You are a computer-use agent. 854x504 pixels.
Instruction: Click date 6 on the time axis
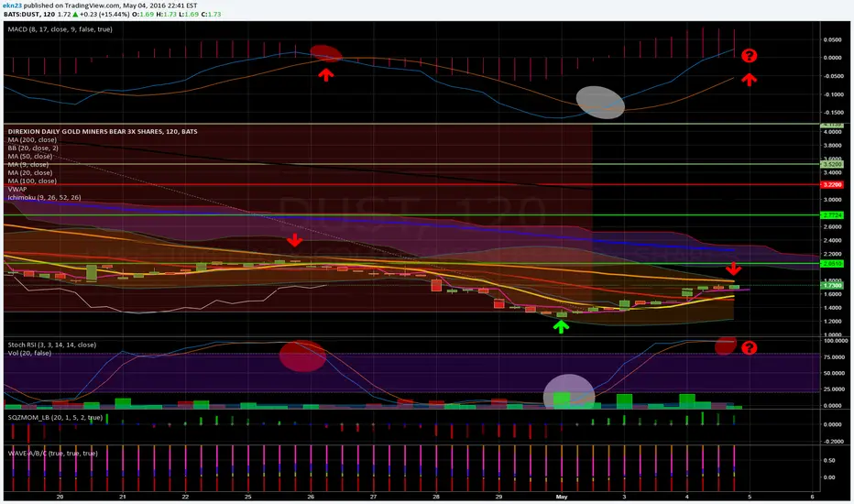coord(812,497)
